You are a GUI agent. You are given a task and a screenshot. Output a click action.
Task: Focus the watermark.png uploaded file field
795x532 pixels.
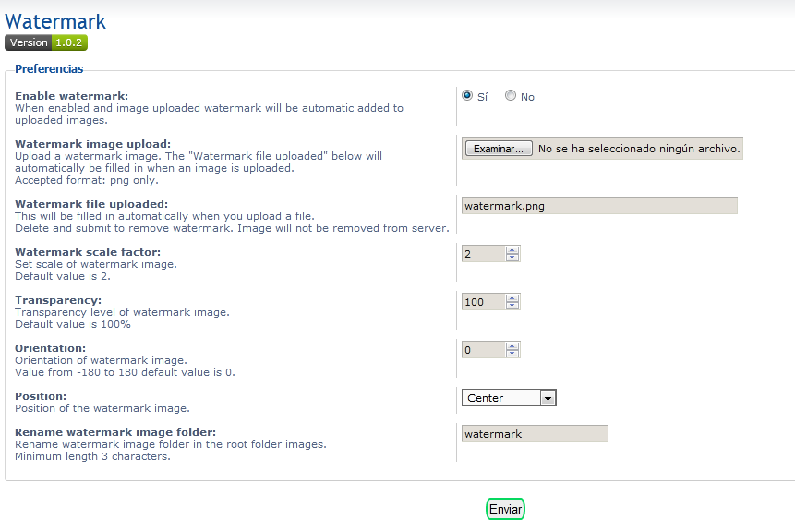click(599, 206)
